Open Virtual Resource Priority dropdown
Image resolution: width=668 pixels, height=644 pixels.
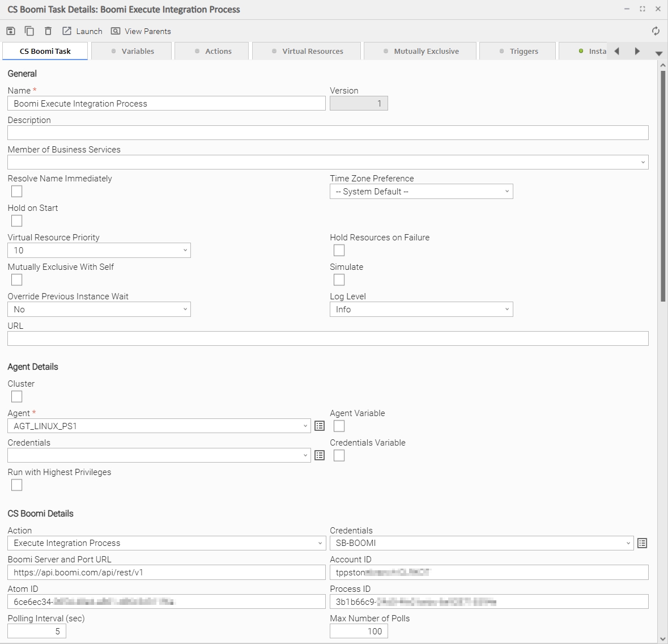pyautogui.click(x=99, y=250)
